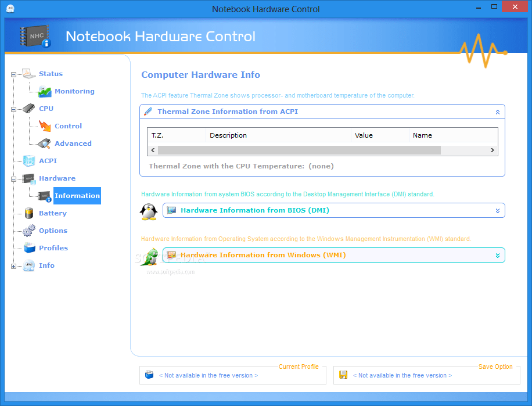Screen dimensions: 532x406
Task: Click the Control orange arrow icon
Action: coord(45,126)
